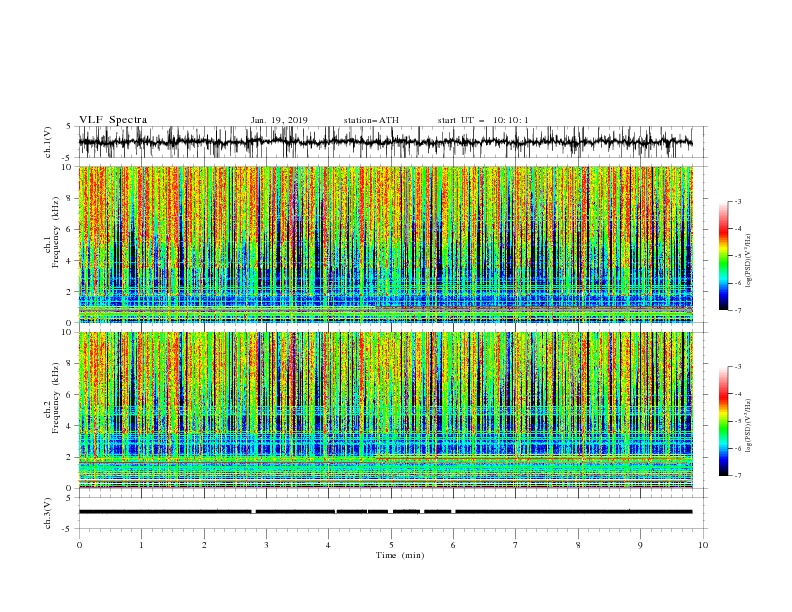Click the 'station=ATH' label
Screen dimensions: 792x612
click(371, 120)
